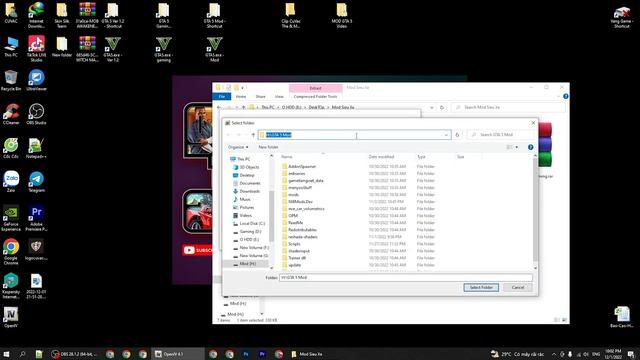Open the File tab in Explorer window
The width and height of the screenshot is (640, 360).
point(222,97)
